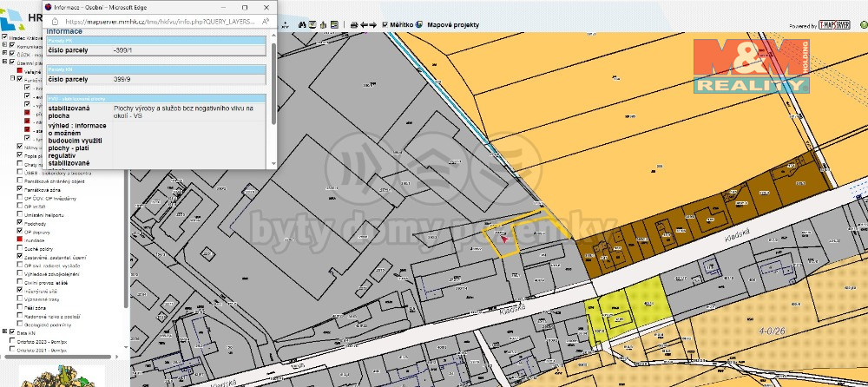Open the Mapové projekty menu
This screenshot has width=868, height=387.
click(x=452, y=25)
